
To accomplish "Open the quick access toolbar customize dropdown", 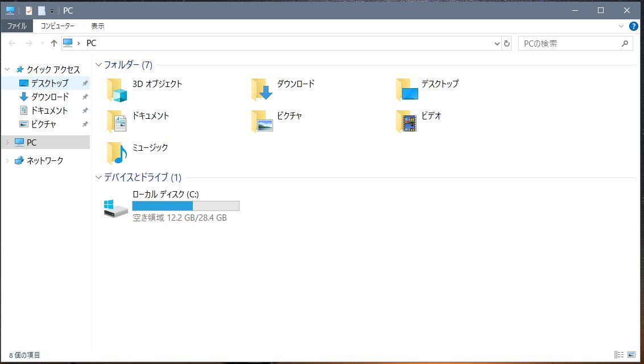I will click(x=51, y=10).
